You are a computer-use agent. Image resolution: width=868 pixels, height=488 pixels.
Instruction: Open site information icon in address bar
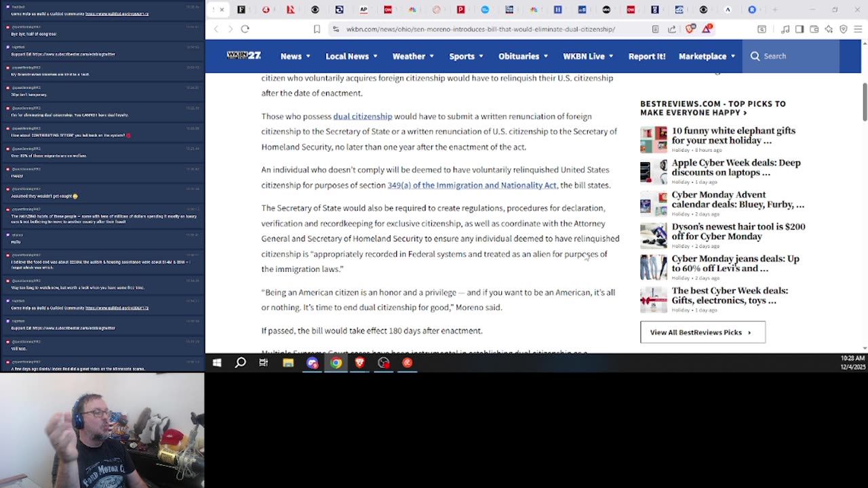pyautogui.click(x=336, y=29)
